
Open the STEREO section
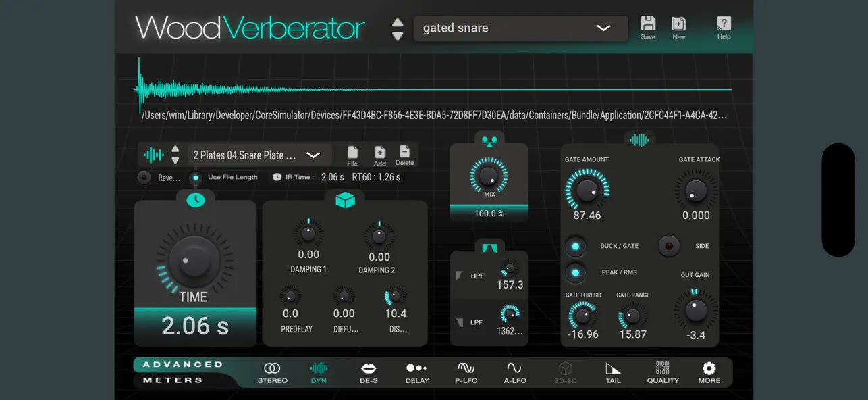point(272,373)
